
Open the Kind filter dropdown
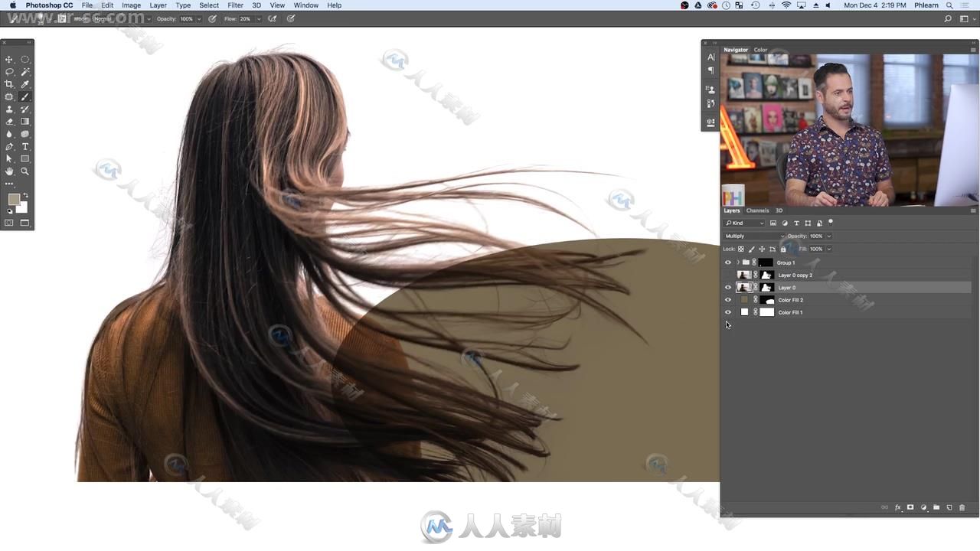744,223
